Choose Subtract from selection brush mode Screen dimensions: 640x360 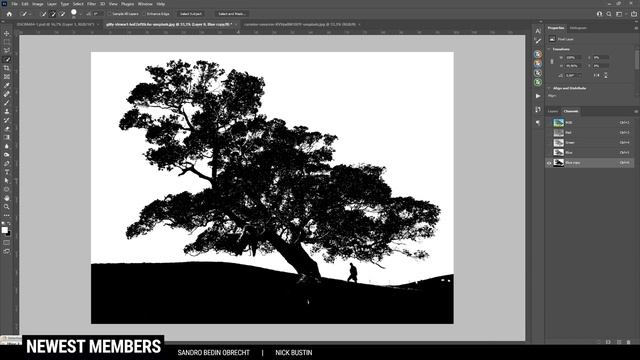pos(62,14)
